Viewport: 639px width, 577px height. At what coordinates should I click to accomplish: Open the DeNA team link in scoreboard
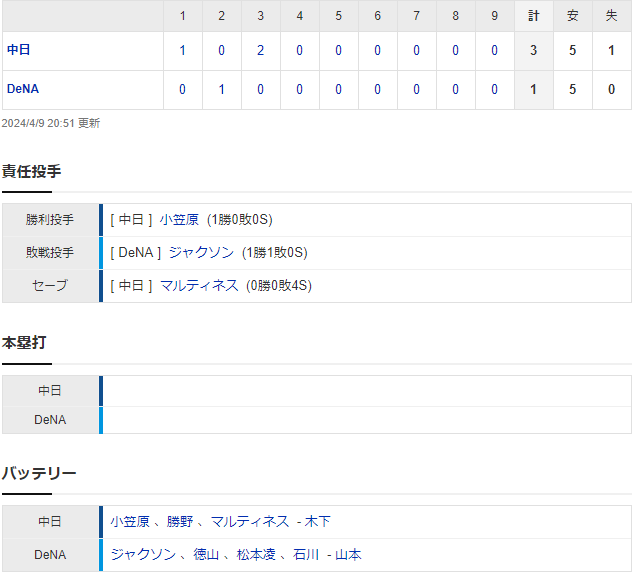pos(23,89)
